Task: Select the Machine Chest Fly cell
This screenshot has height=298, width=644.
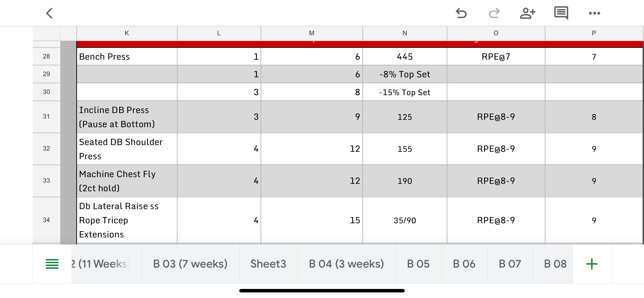Action: click(127, 181)
